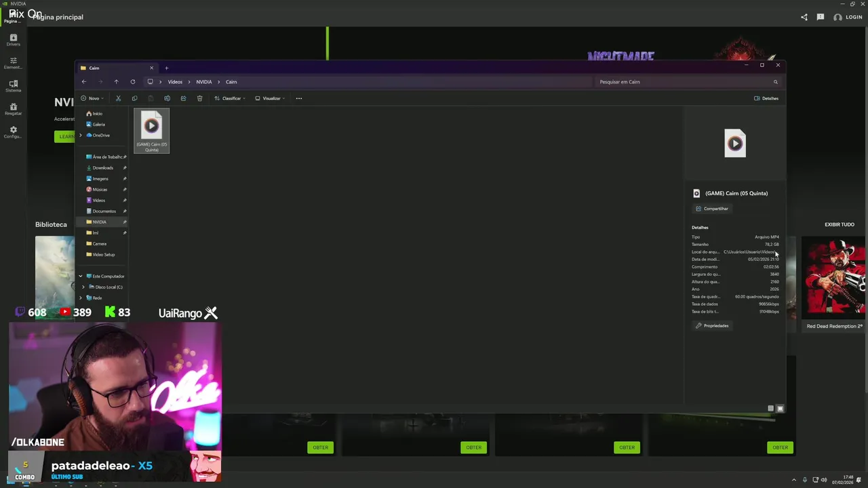Open Área de Trabalho in navigation pane

pos(106,157)
